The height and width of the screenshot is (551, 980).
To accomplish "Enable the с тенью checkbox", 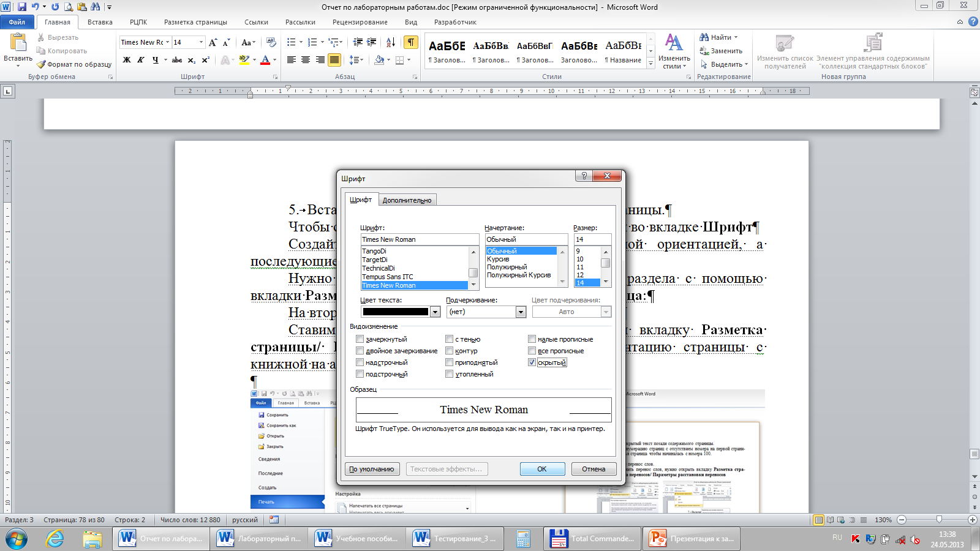I will point(449,339).
